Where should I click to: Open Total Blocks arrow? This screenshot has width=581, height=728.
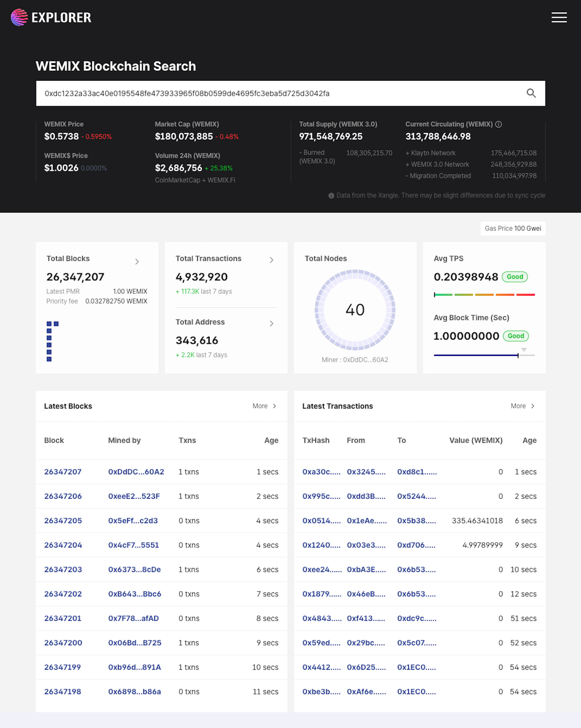pyautogui.click(x=137, y=262)
